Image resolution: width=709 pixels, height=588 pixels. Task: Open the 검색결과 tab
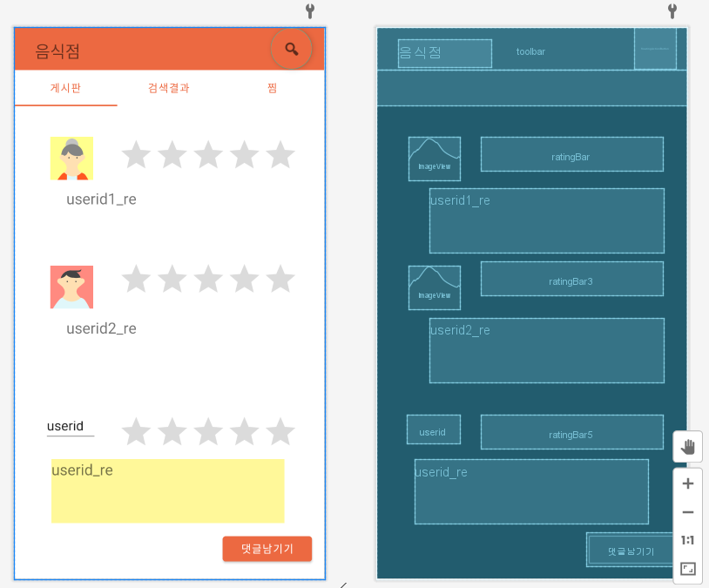[x=169, y=88]
